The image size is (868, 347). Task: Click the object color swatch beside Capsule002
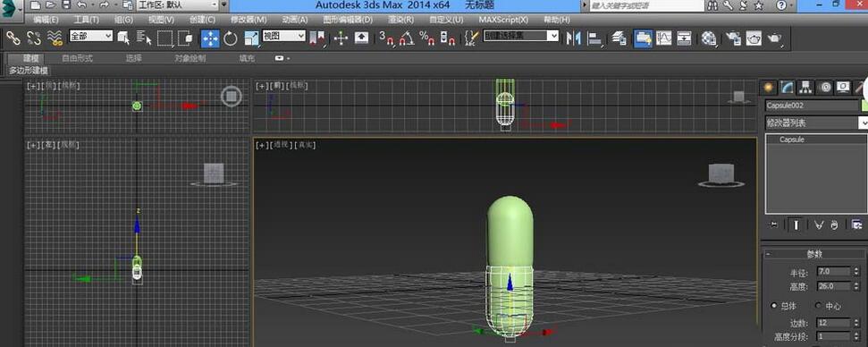pyautogui.click(x=864, y=106)
